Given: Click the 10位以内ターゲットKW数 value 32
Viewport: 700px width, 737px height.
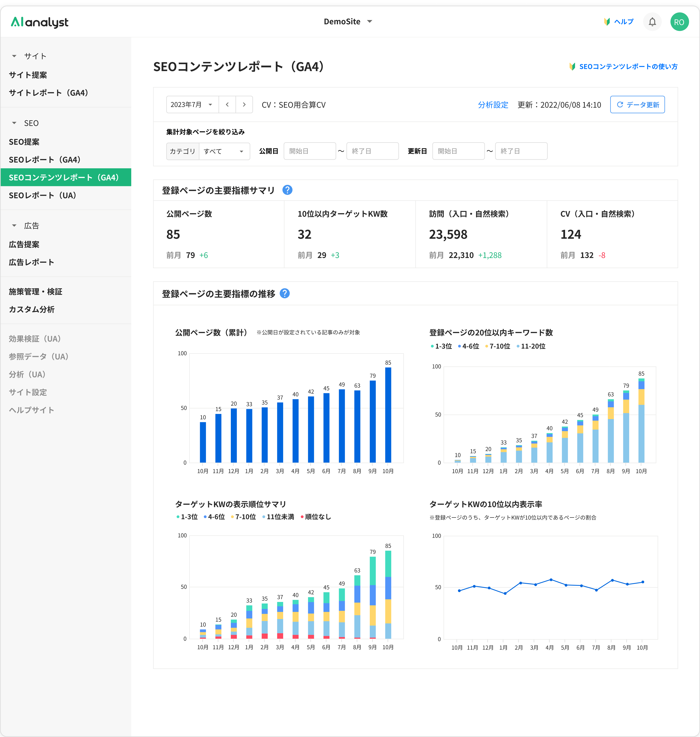Looking at the screenshot, I should click(304, 234).
